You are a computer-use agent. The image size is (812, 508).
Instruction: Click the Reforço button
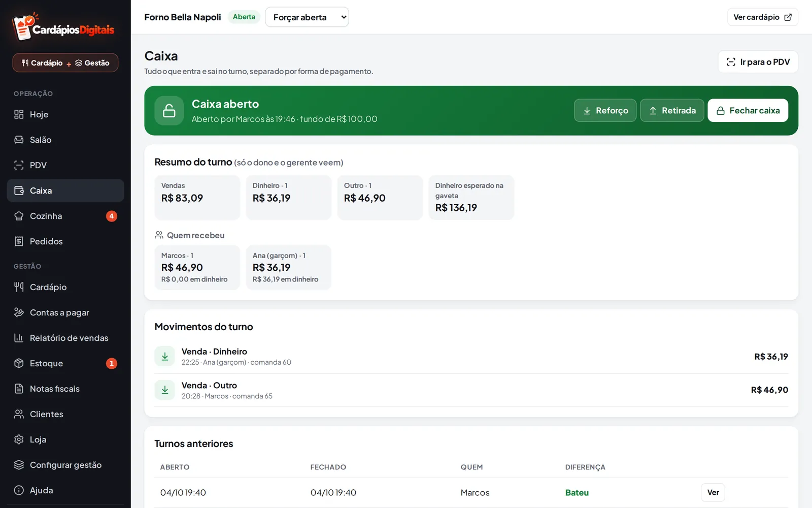pyautogui.click(x=605, y=110)
